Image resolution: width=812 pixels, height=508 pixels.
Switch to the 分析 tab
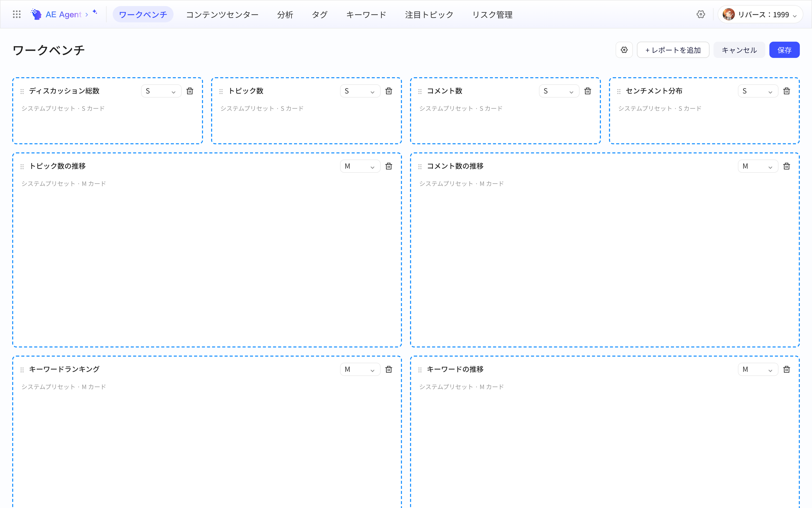(285, 14)
